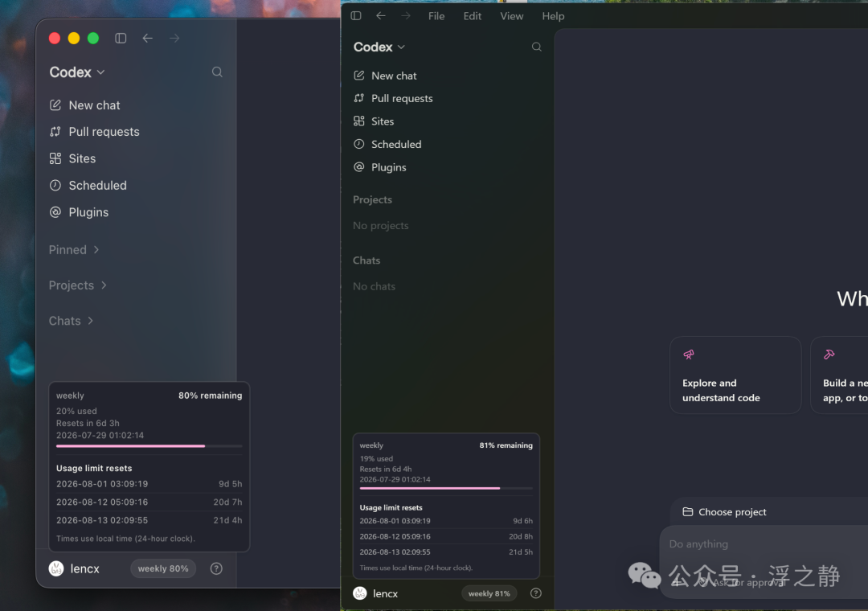Image resolution: width=868 pixels, height=611 pixels.
Task: Start a New chat in the macOS Codex window
Action: click(84, 105)
